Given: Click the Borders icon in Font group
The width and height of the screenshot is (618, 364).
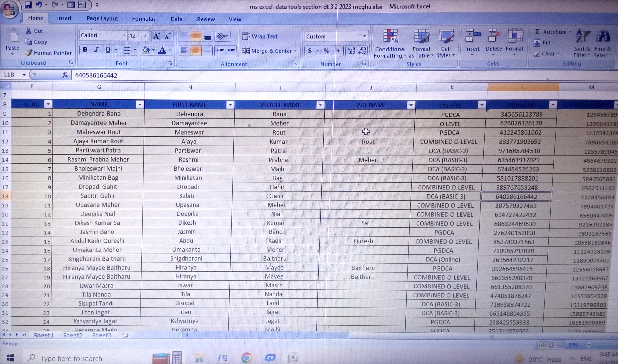Looking at the screenshot, I should tap(127, 51).
